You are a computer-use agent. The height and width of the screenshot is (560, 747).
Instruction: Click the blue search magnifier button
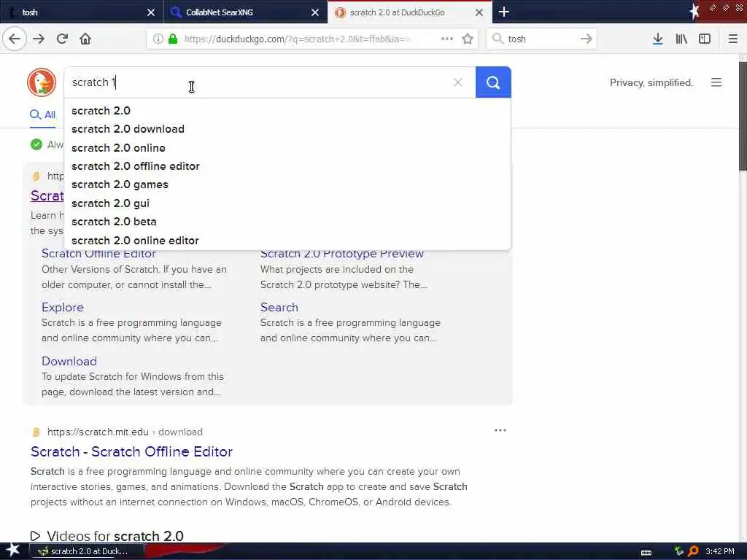(493, 82)
